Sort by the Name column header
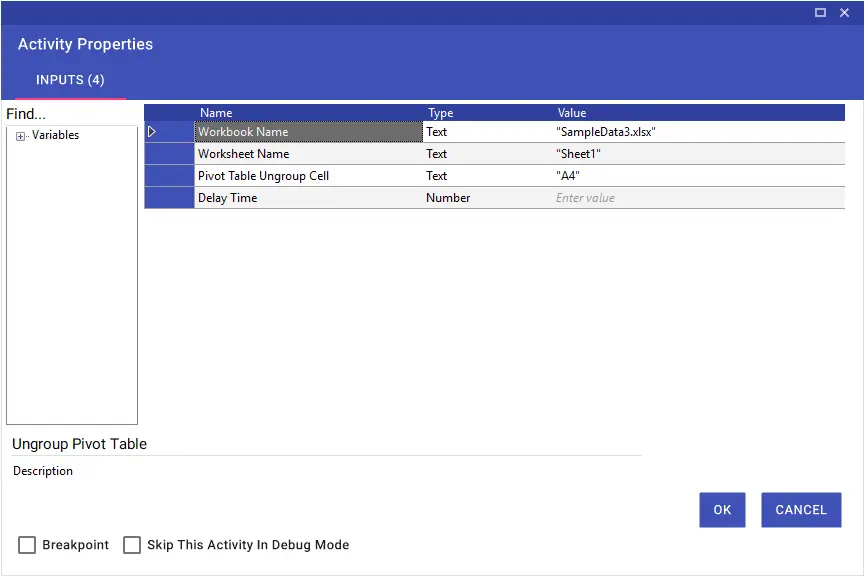Screen dimensions: 867x579 pos(217,113)
